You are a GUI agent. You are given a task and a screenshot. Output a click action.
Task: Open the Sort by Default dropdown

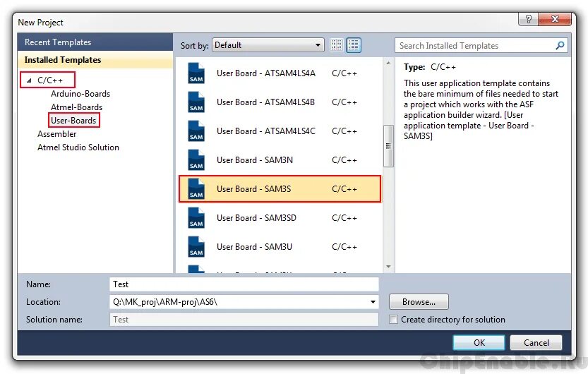click(x=268, y=45)
